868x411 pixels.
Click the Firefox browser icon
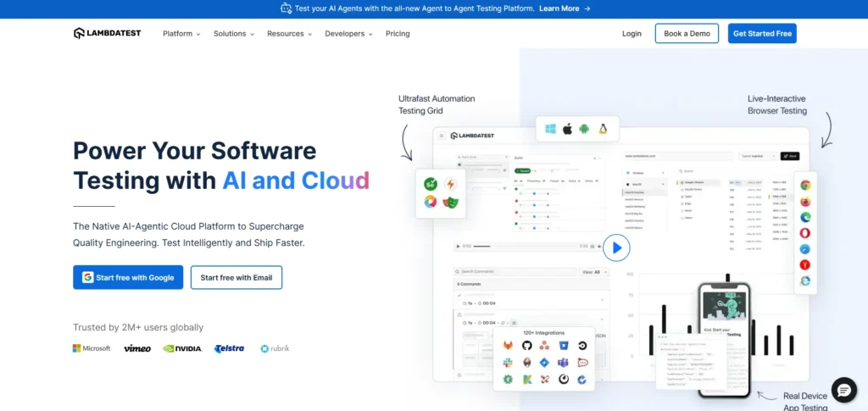click(805, 202)
